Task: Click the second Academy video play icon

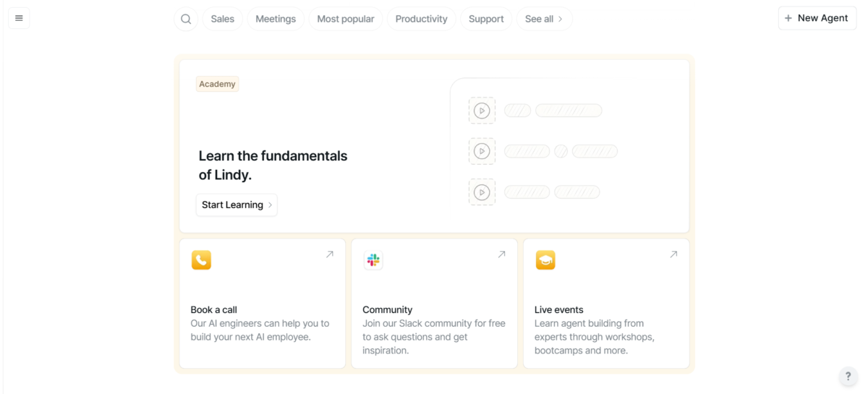Action: pyautogui.click(x=482, y=151)
